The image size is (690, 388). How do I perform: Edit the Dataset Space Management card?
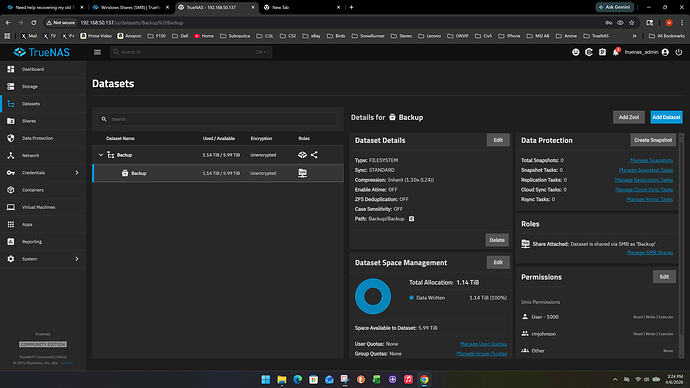(x=498, y=262)
